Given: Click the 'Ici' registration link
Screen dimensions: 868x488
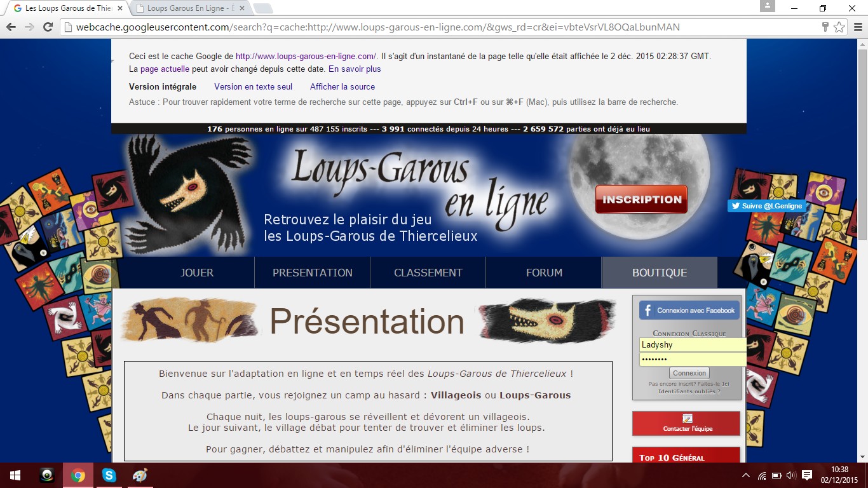Looking at the screenshot, I should click(726, 384).
